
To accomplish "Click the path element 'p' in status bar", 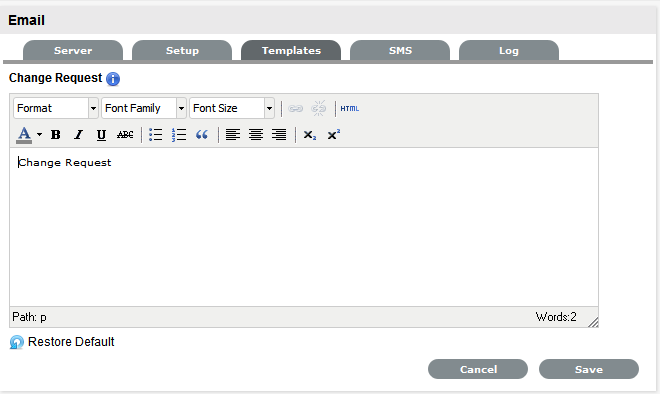I will coord(43,318).
